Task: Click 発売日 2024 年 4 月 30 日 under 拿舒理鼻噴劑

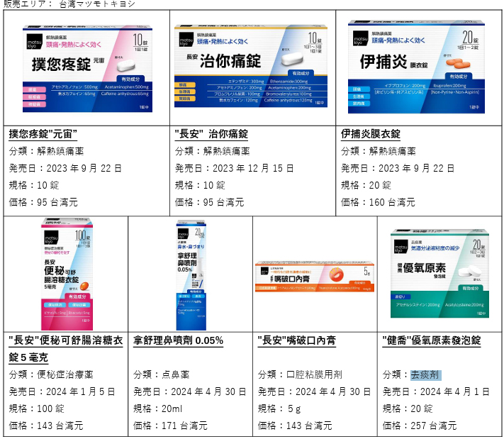Action: coord(190,391)
